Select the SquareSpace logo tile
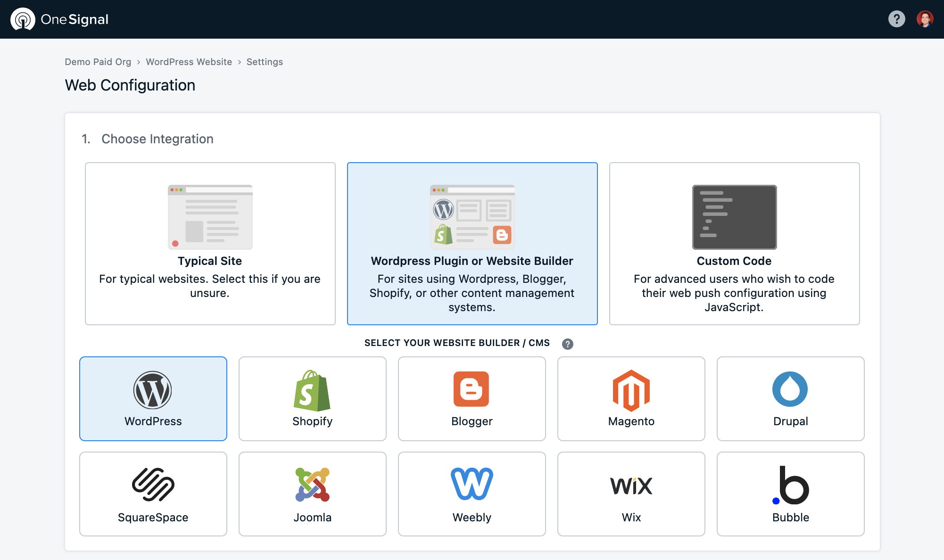 [153, 494]
